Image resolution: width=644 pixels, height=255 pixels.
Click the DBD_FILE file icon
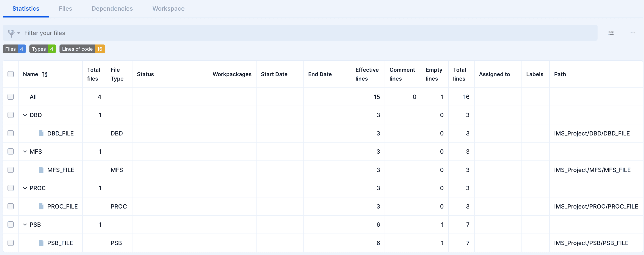[x=41, y=133]
